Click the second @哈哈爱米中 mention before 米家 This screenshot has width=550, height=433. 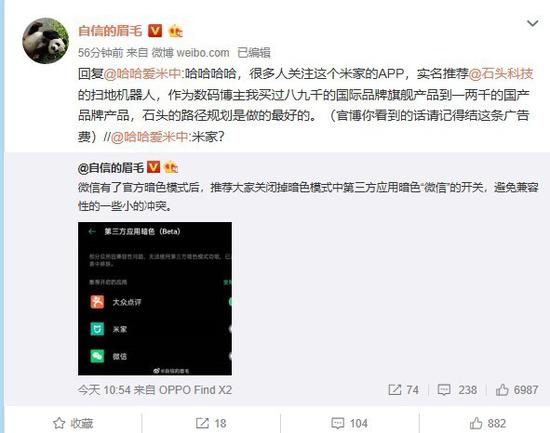click(x=149, y=137)
